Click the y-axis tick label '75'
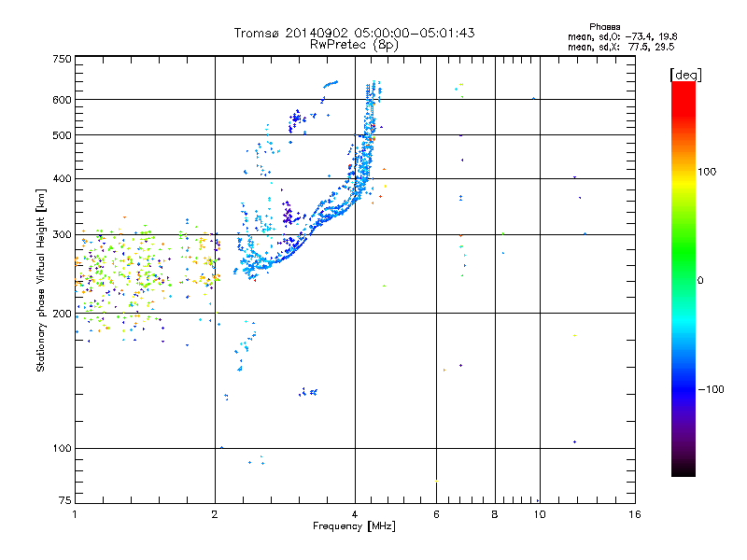Image resolution: width=747 pixels, height=560 pixels. click(65, 500)
